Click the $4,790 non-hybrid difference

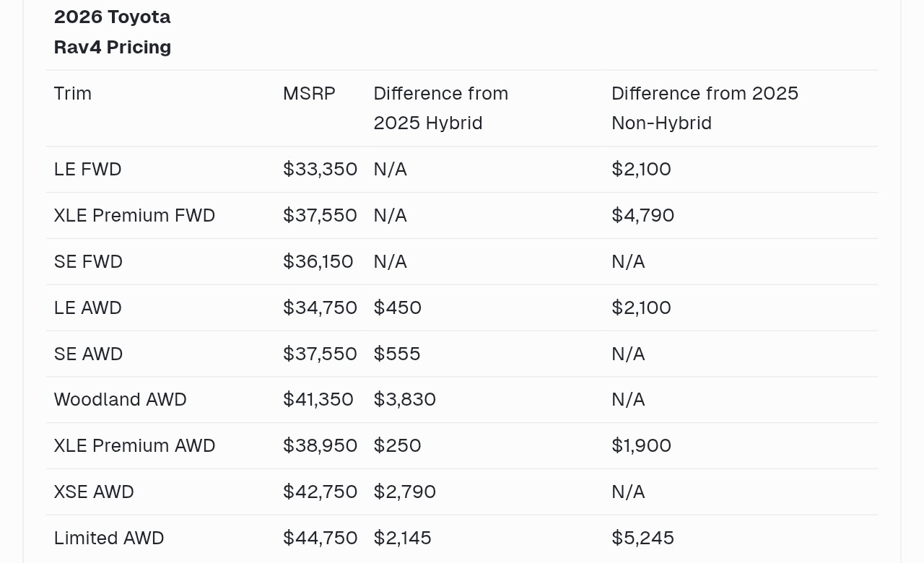642,215
